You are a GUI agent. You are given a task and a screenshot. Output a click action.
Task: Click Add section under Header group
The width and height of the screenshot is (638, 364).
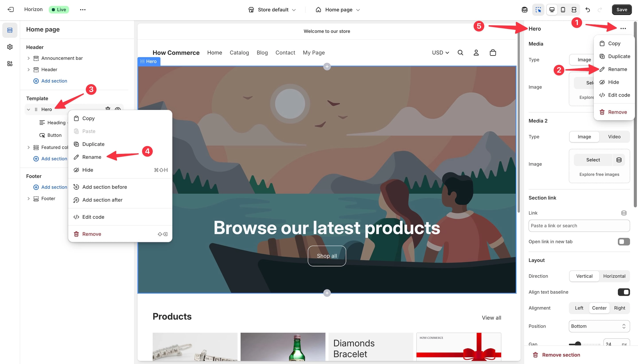[50, 81]
